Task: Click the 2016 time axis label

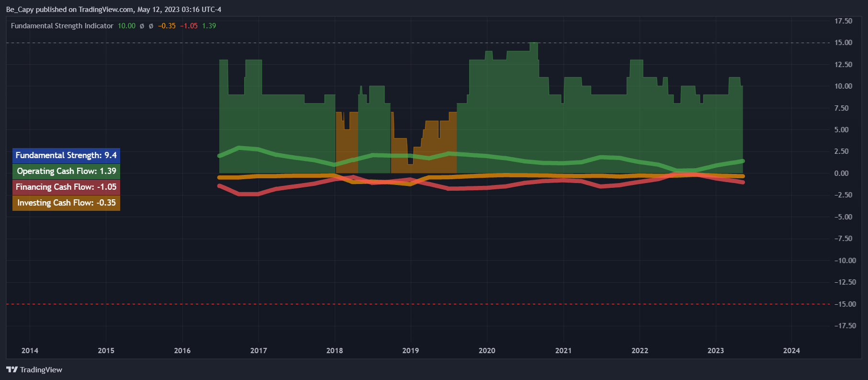Action: click(182, 351)
